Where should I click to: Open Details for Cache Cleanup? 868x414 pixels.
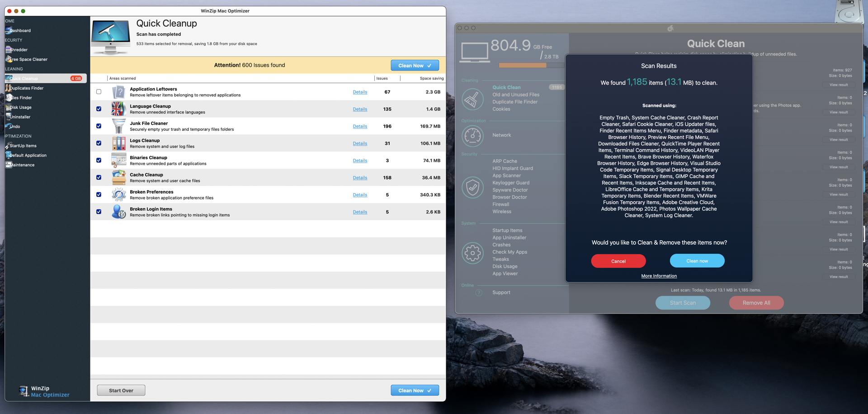[360, 177]
